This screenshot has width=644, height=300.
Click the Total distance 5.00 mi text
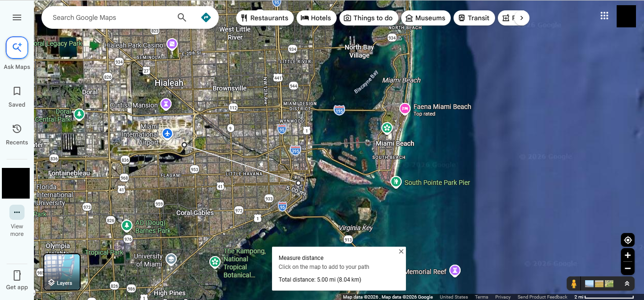click(320, 280)
